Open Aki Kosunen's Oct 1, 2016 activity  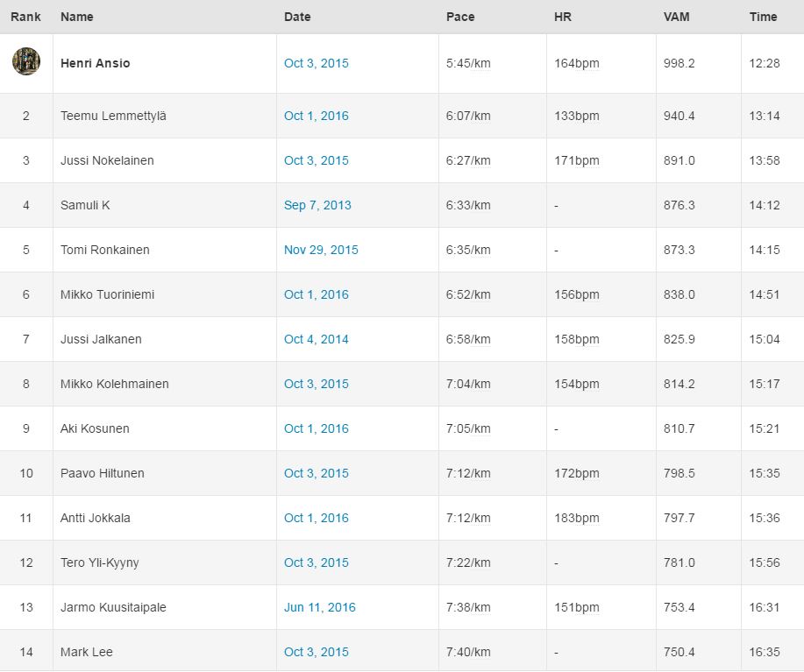pyautogui.click(x=316, y=428)
